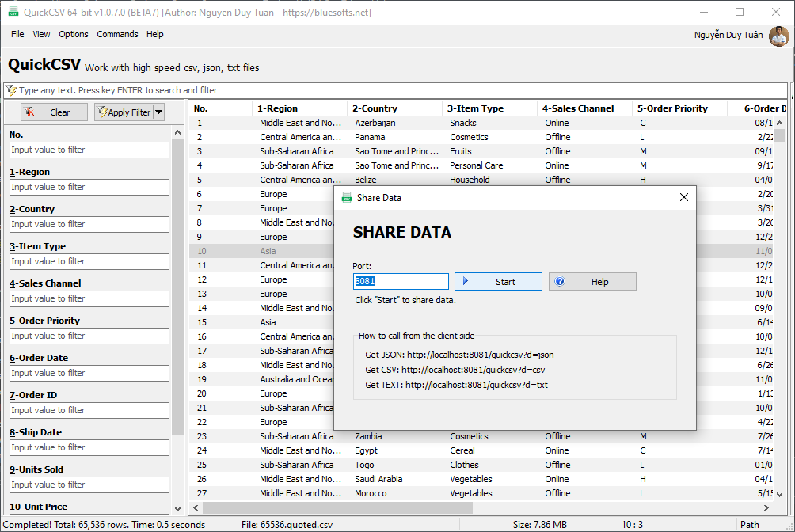Click the filter icon in search bar
The height and width of the screenshot is (532, 795).
pos(11,90)
